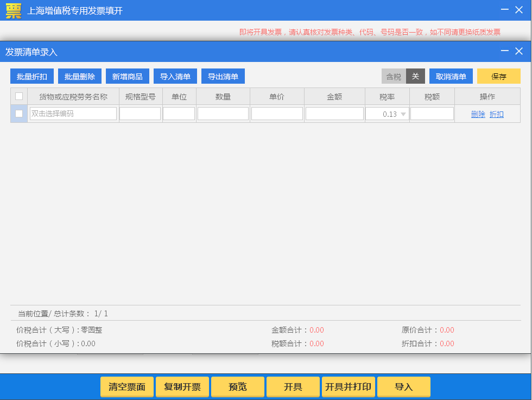This screenshot has height=400, width=532.
Task: Click the 双击选择编码 goods name field
Action: [73, 114]
